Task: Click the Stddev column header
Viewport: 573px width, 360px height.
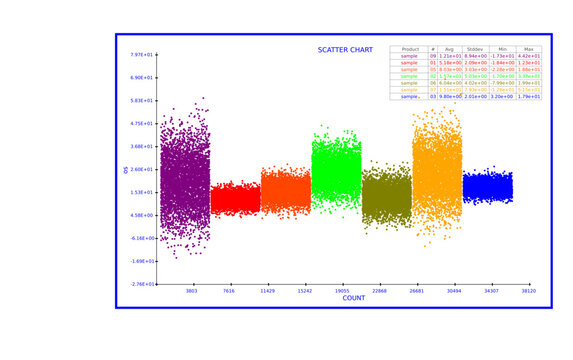Action: pos(475,49)
